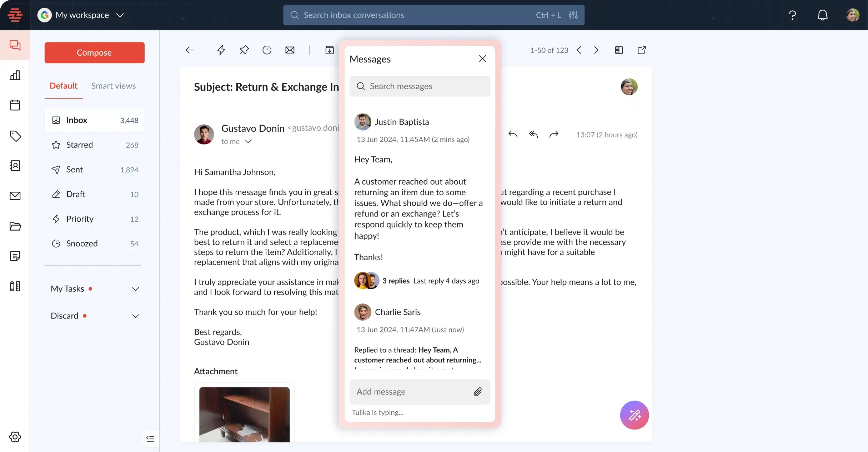Open the calendar icon in left rail
This screenshot has width=868, height=452.
pos(15,105)
